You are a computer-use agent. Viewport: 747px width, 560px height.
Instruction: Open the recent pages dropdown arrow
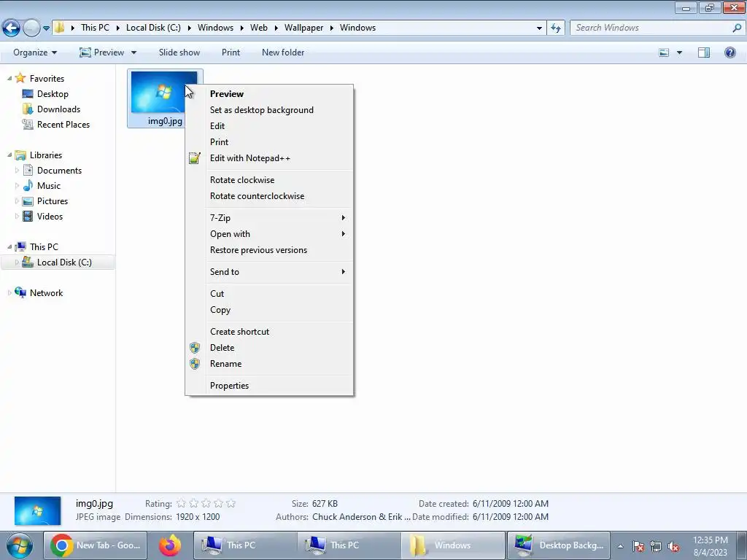46,28
